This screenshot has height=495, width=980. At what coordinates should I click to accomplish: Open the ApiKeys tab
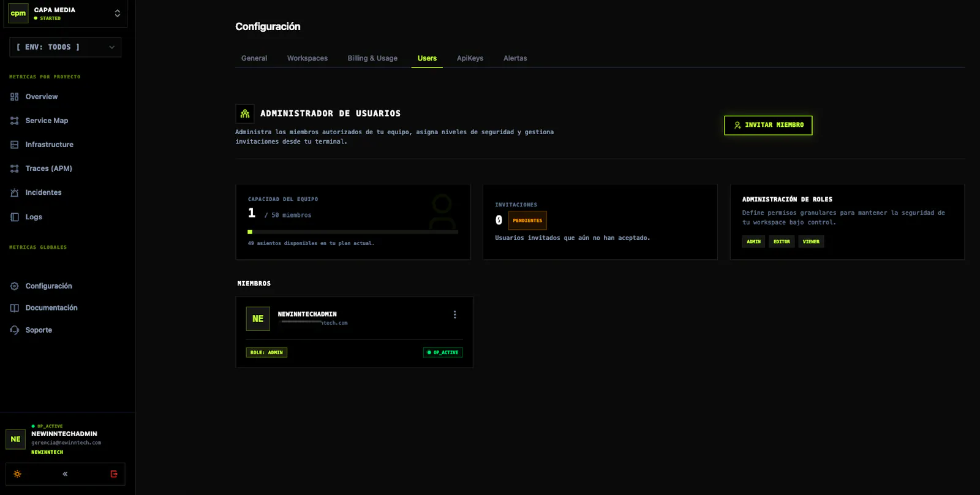(470, 58)
